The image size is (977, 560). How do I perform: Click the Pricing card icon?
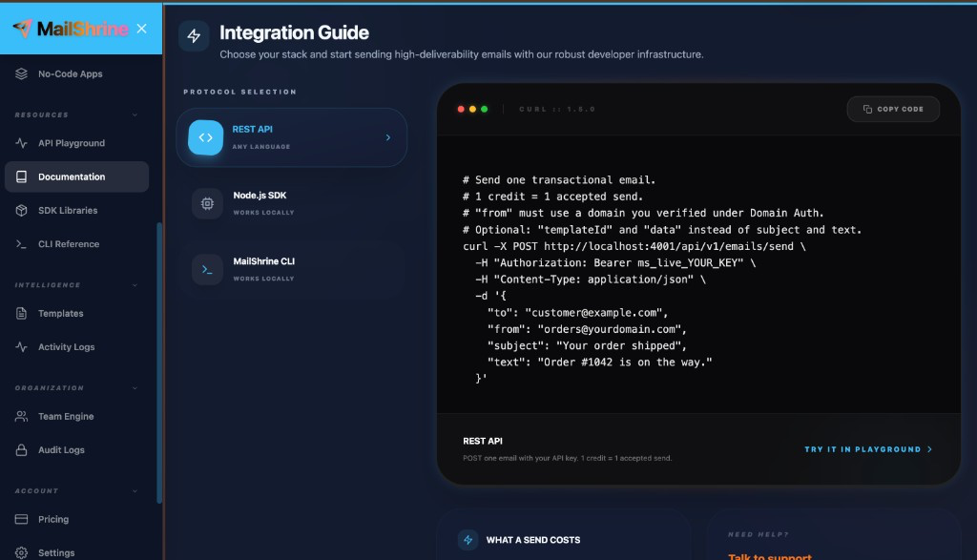[x=21, y=519]
